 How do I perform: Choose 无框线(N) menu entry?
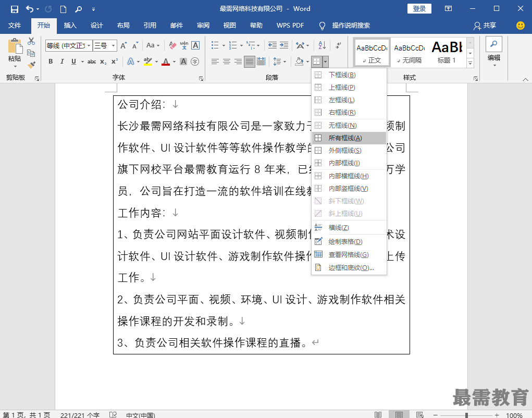point(349,126)
